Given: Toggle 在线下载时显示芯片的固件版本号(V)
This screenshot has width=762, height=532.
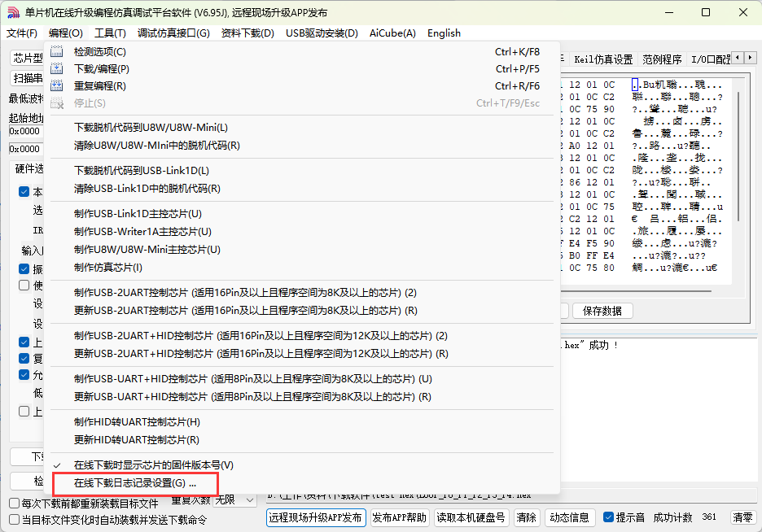Looking at the screenshot, I should (x=302, y=465).
